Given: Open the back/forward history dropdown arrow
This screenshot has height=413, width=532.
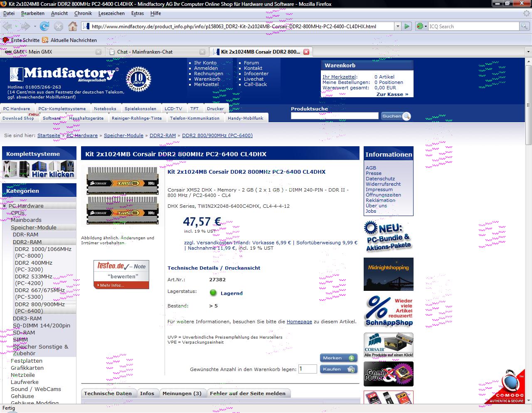Looking at the screenshot, I should point(35,26).
